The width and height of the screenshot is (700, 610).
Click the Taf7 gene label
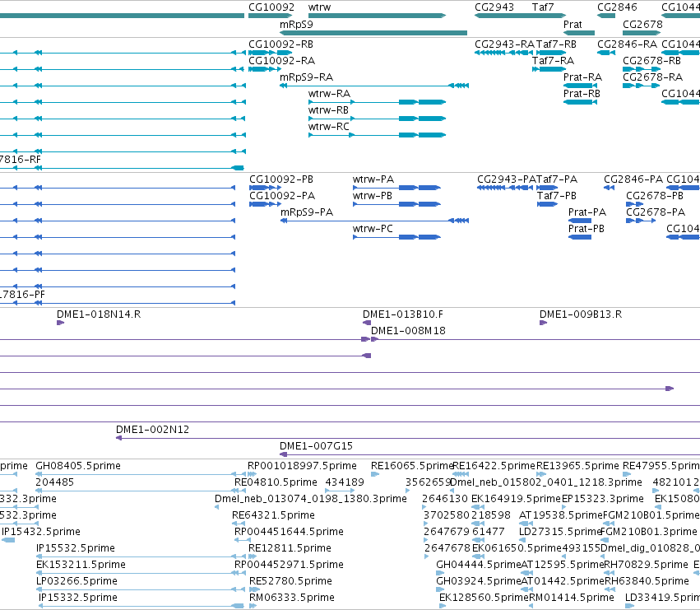[x=543, y=7]
